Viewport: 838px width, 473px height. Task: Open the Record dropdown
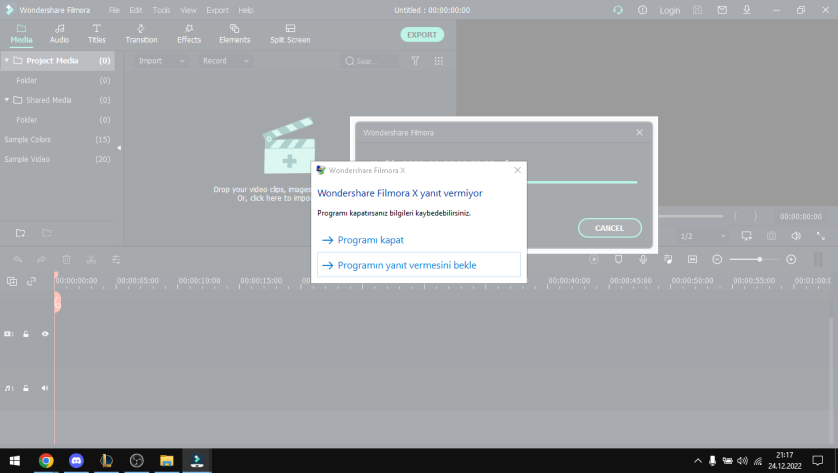(226, 61)
